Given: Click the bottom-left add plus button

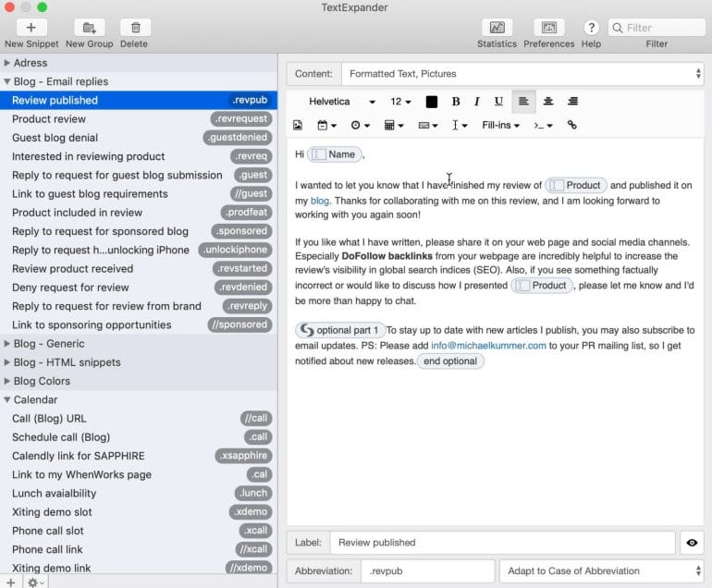Looking at the screenshot, I should 11,582.
